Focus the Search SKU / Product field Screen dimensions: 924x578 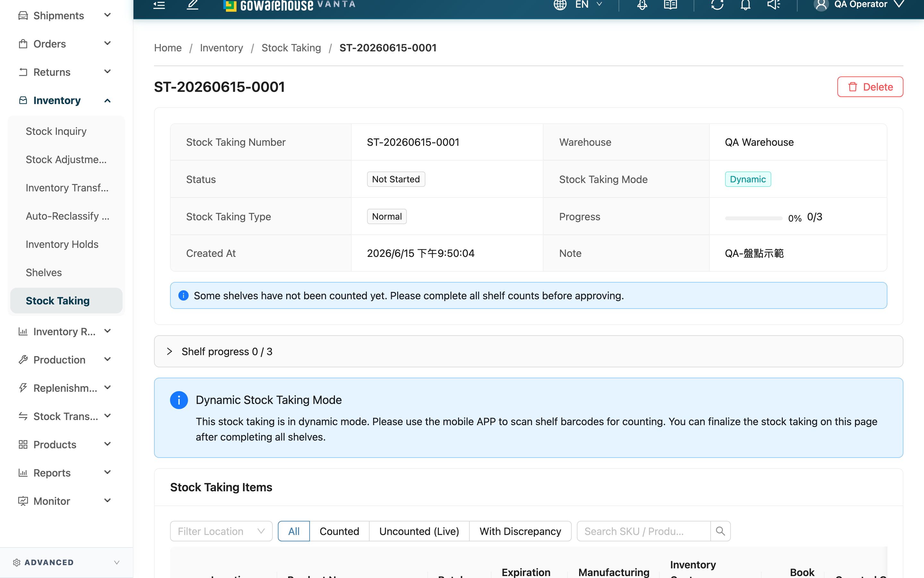[643, 531]
